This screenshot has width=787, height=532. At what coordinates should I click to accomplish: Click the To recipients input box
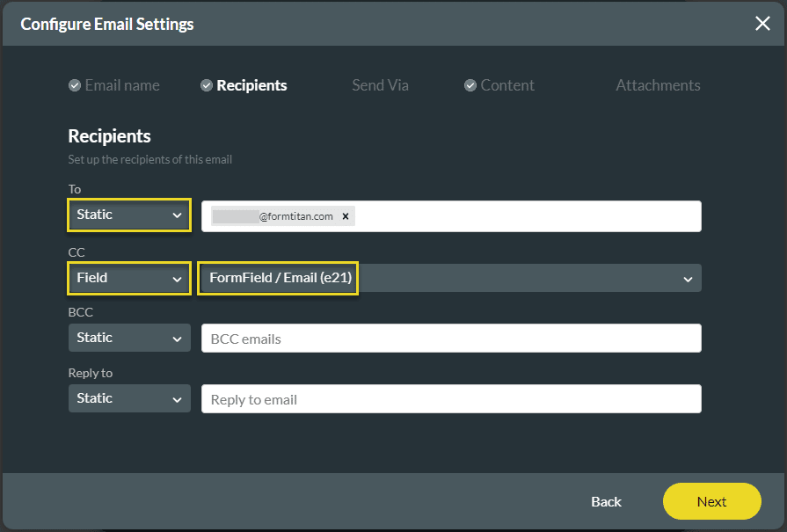click(x=528, y=216)
